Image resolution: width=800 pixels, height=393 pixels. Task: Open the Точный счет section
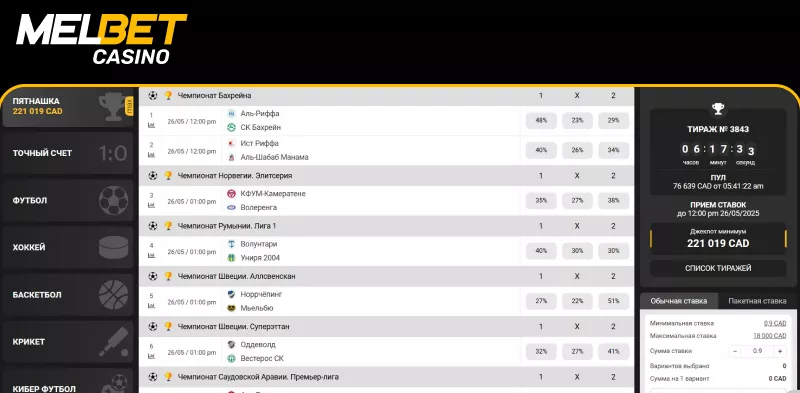(x=68, y=153)
